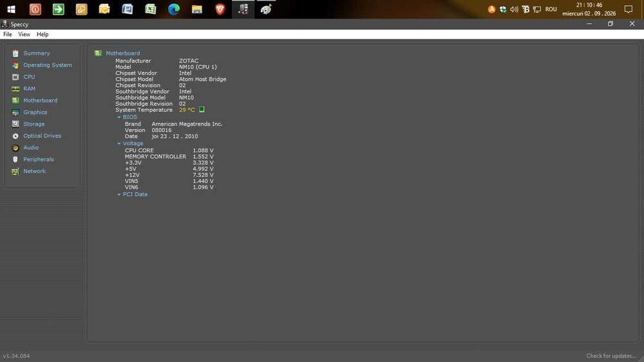Open Optical Drives via the disc icon
Viewport: 644px width, 362px height.
[15, 136]
